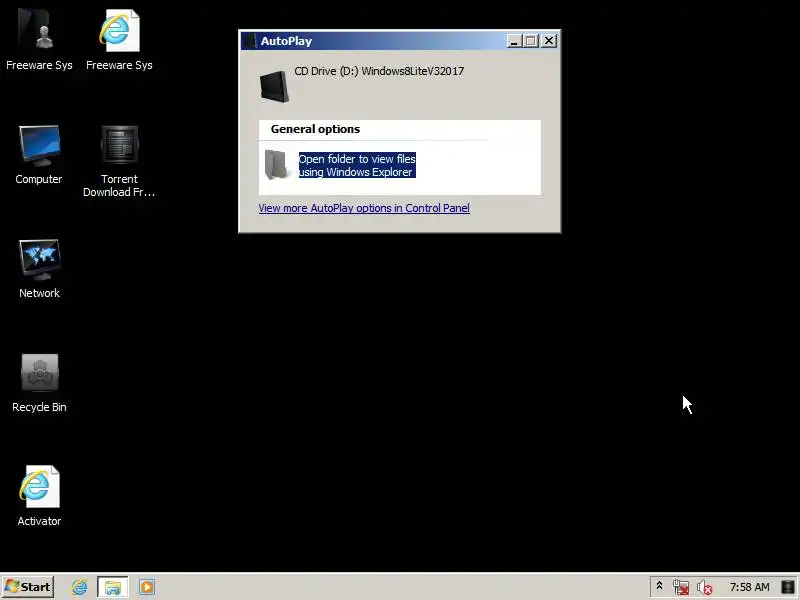Viewport: 800px width, 600px height.
Task: Open Windows Media Player from the taskbar
Action: [146, 587]
